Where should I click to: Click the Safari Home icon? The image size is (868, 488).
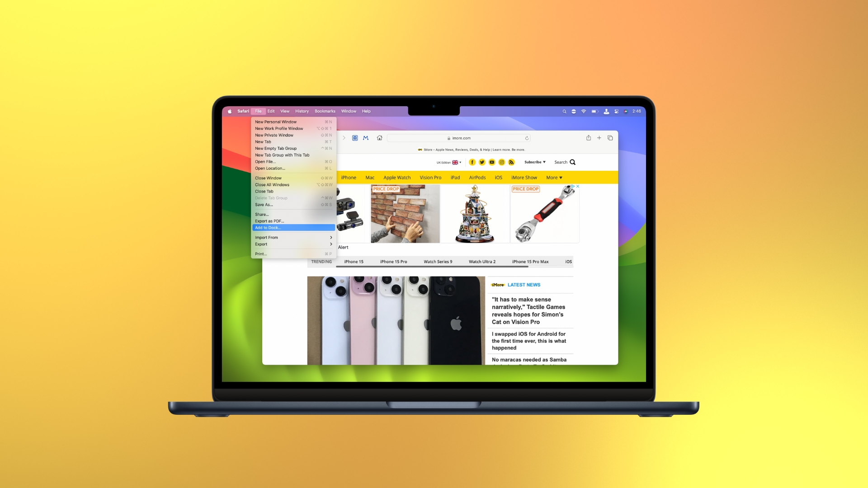[x=380, y=138]
